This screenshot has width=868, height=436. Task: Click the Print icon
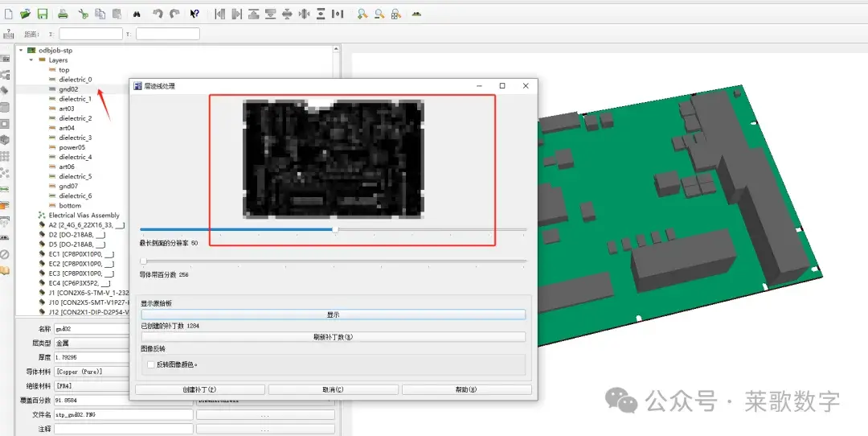click(63, 14)
